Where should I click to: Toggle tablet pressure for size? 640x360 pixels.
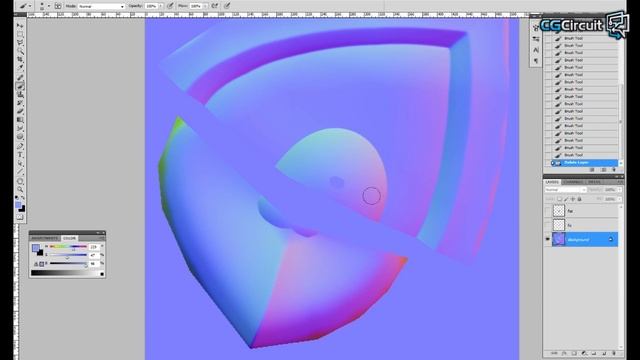coord(227,6)
